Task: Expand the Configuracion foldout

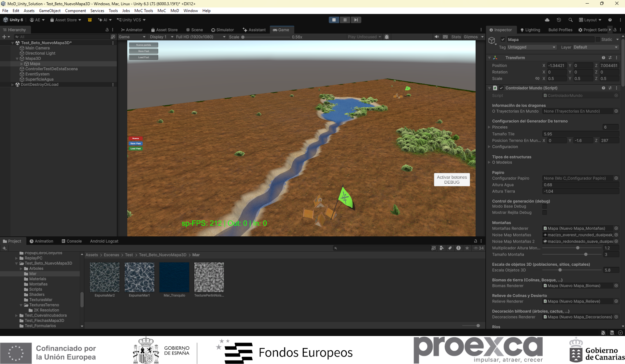Action: (x=489, y=147)
